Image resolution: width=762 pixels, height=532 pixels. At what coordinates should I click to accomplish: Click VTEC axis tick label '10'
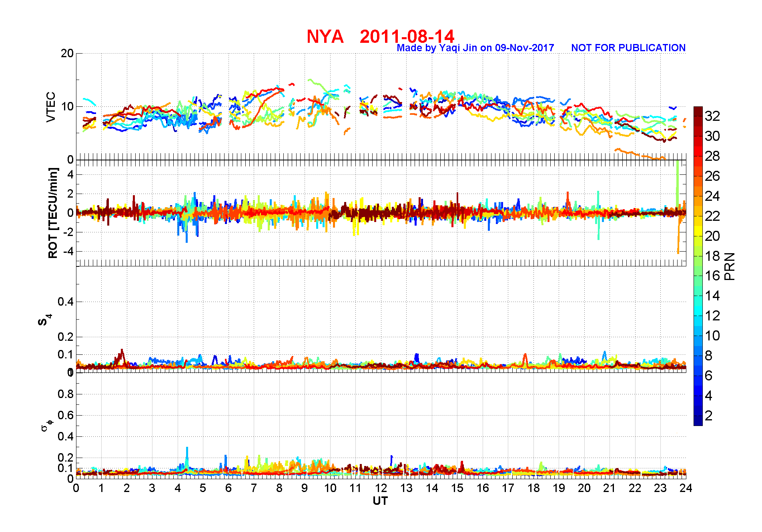(x=67, y=106)
